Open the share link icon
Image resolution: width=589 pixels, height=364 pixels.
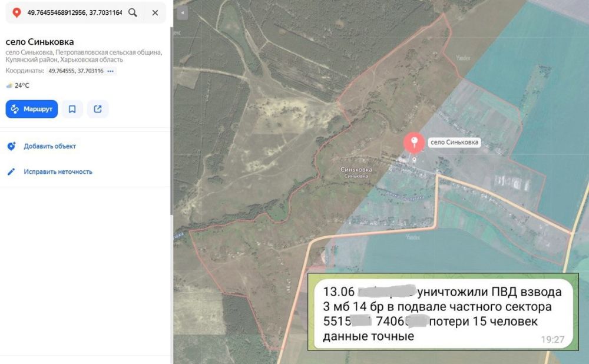click(x=98, y=109)
